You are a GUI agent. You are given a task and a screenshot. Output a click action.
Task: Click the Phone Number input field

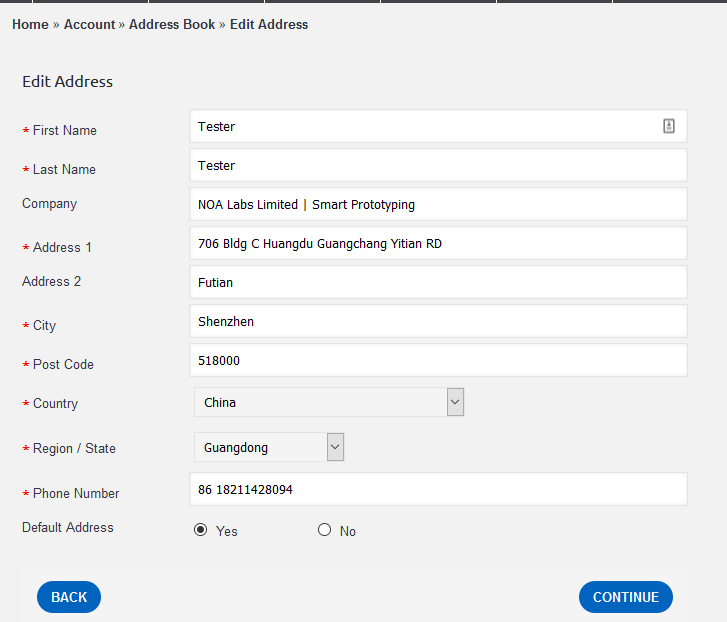[438, 489]
